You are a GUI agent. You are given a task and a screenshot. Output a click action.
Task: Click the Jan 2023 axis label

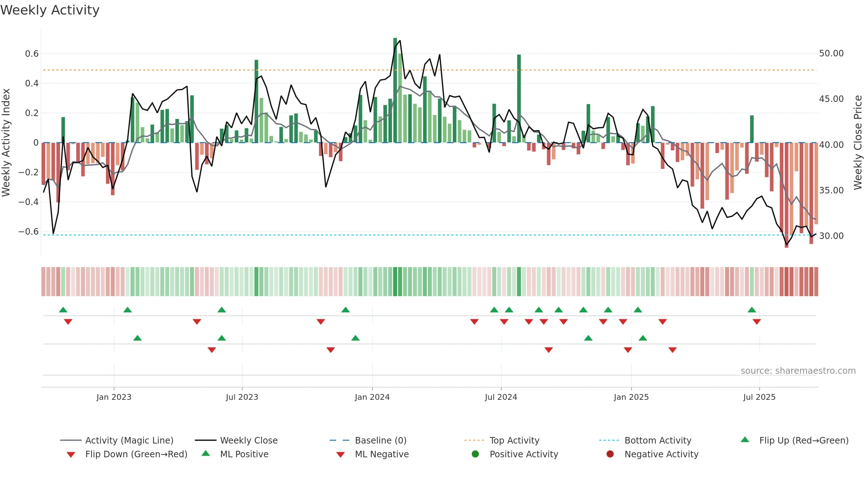tap(114, 397)
